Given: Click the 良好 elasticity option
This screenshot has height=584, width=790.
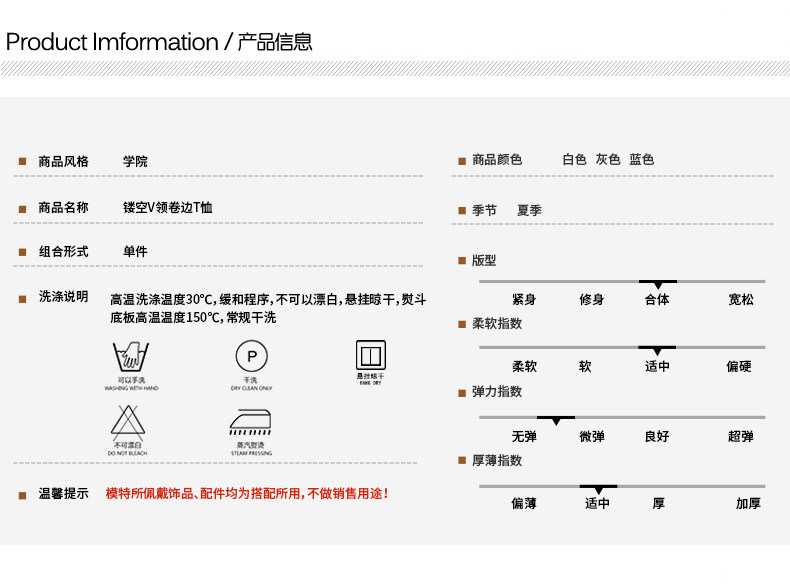Looking at the screenshot, I should coord(657,436).
